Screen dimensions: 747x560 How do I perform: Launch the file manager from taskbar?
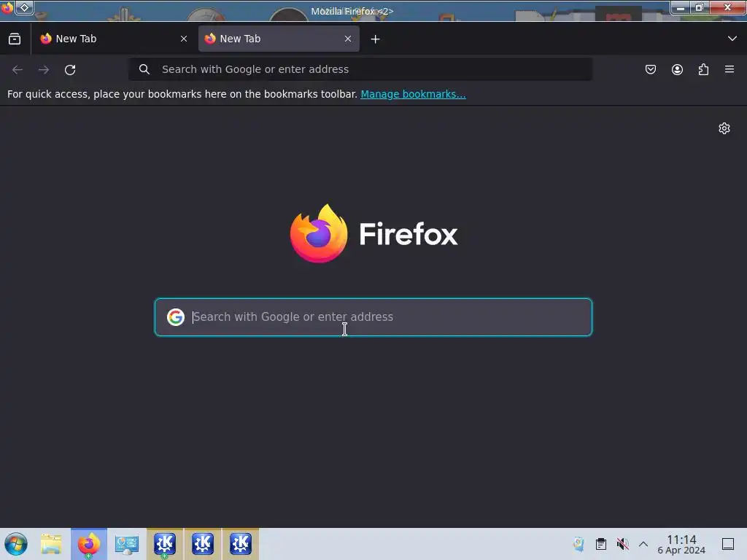(51, 544)
